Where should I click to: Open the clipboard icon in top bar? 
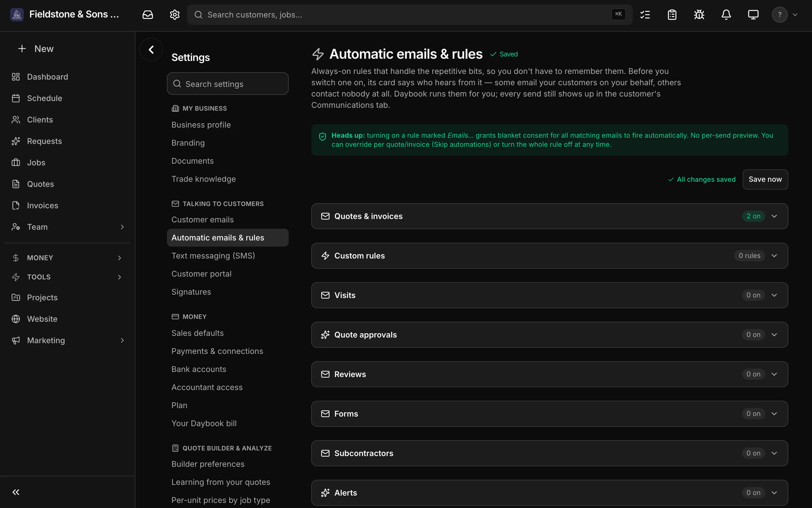pos(672,15)
